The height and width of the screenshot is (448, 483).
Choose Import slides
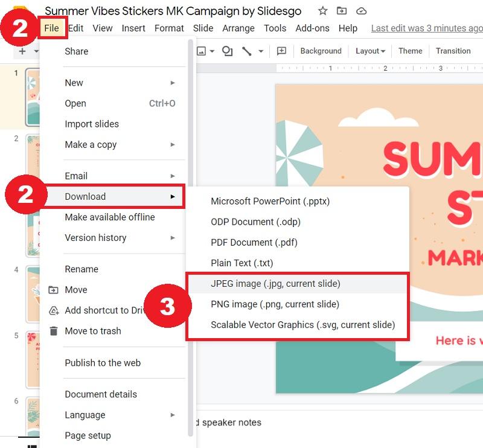[113, 124]
